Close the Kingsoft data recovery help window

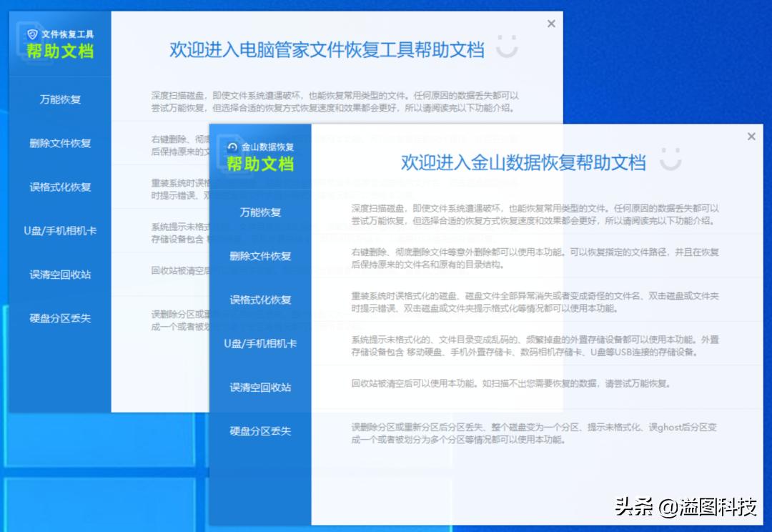pos(751,136)
